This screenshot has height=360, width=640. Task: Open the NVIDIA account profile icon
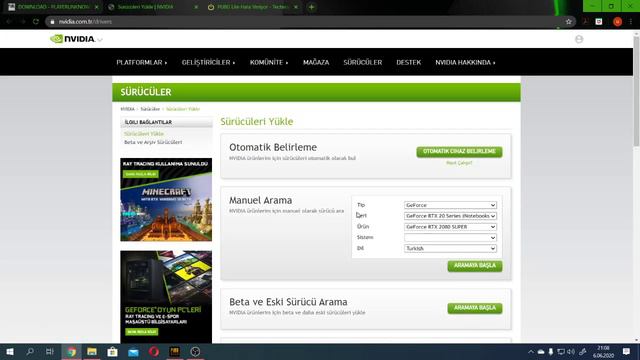579,39
